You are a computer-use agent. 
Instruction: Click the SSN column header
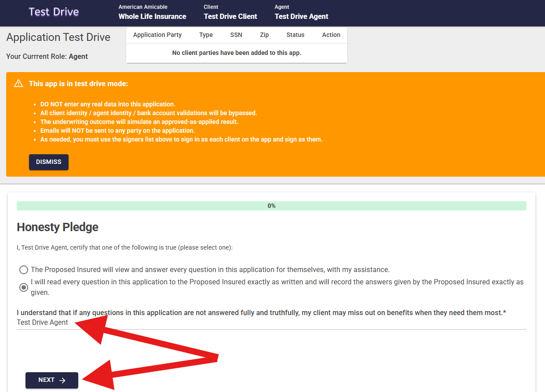tap(236, 35)
